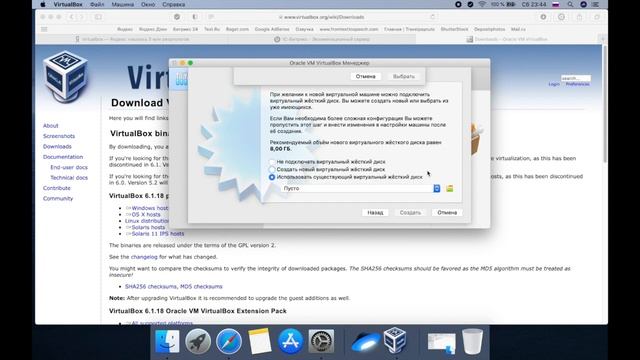Click the search field on virtualbox.org page
Screen dimensions: 640x360
point(576,78)
